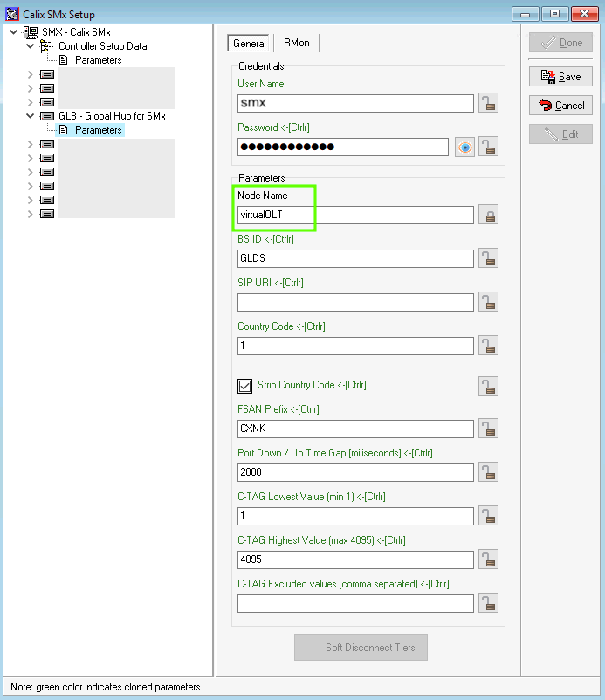The height and width of the screenshot is (700, 605).
Task: Click the Calix SMx Setup title bar icon
Action: pos(12,14)
